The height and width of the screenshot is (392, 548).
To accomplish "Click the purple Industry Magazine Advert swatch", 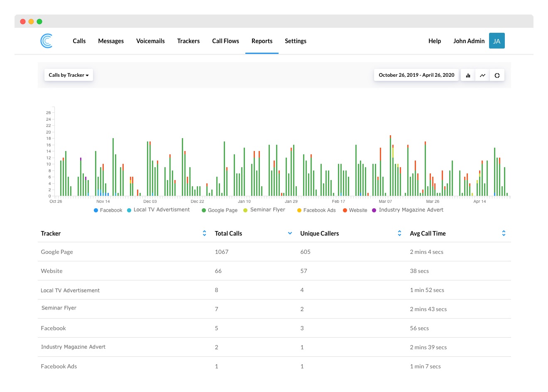I will click(374, 210).
